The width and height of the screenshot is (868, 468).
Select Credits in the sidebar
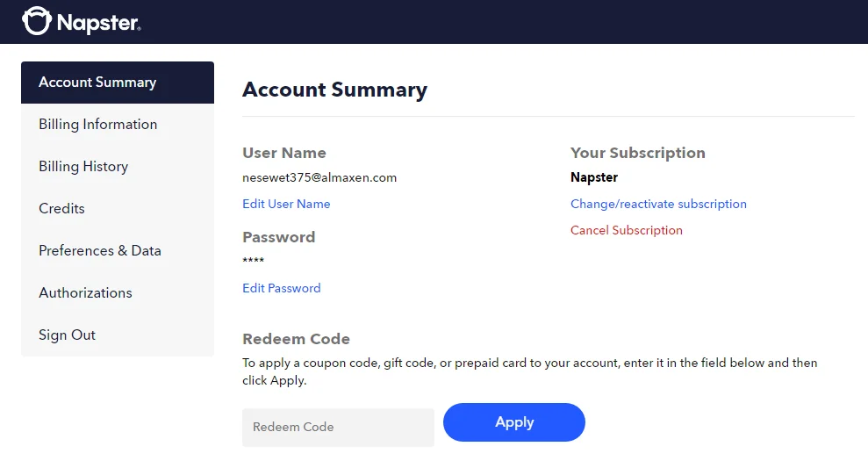pos(118,208)
